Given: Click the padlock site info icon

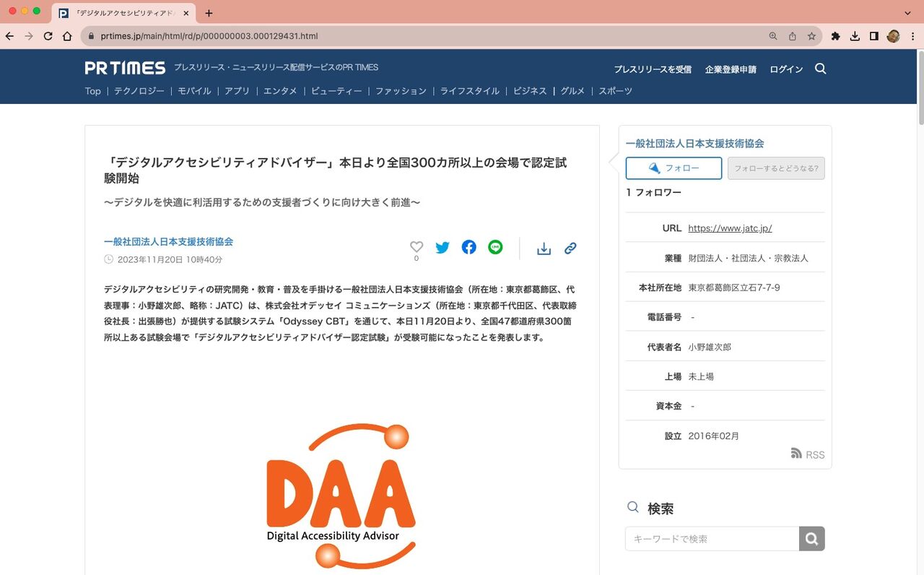Looking at the screenshot, I should coord(92,36).
